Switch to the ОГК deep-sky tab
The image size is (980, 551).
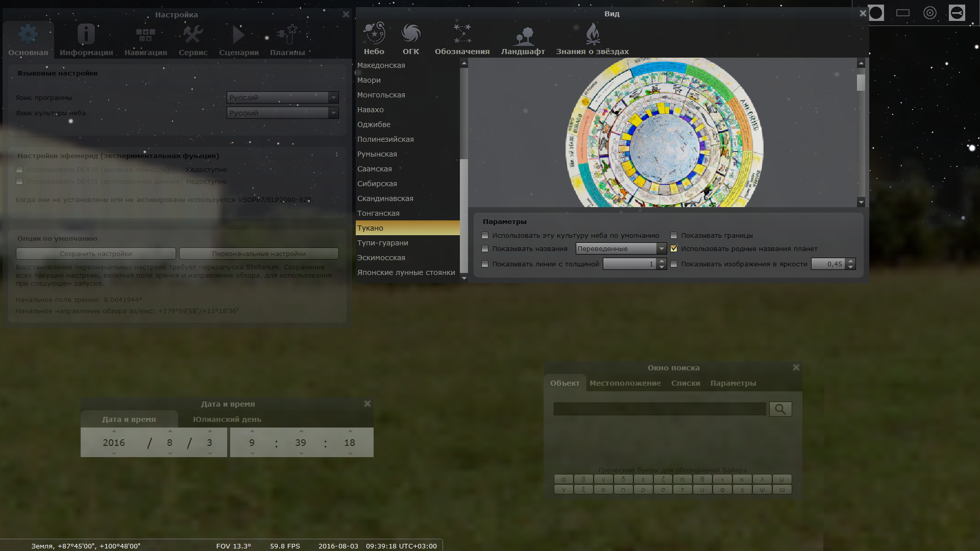[411, 39]
